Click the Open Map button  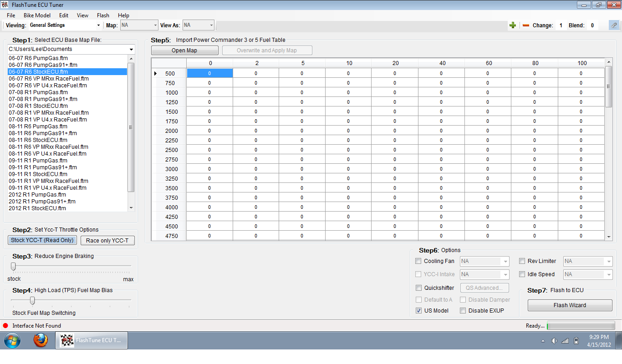click(x=184, y=51)
